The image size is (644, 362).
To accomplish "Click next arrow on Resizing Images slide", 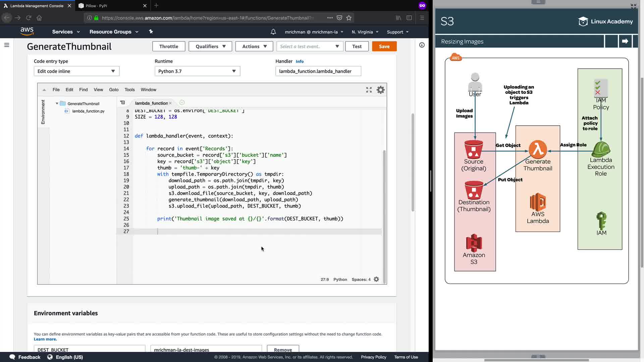I will pyautogui.click(x=625, y=41).
